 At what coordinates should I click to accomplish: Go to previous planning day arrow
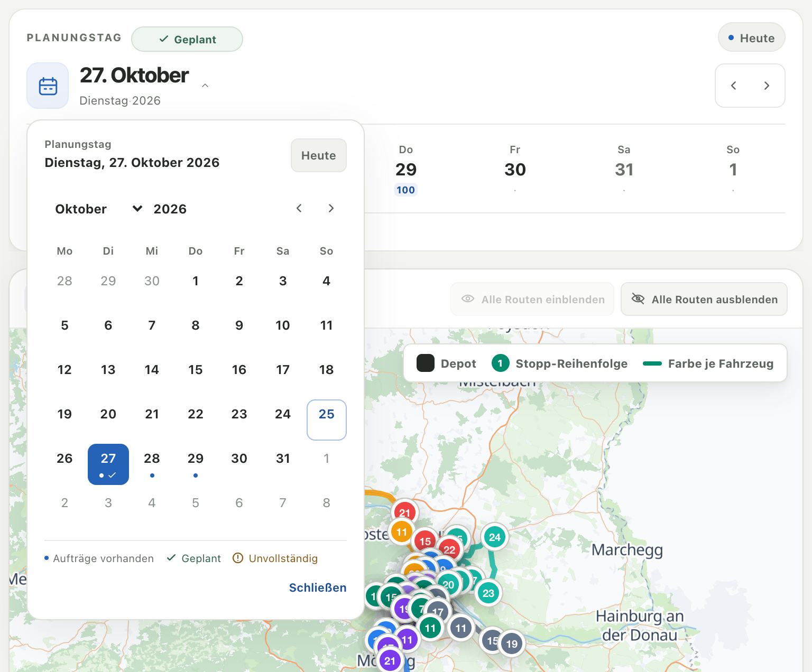[733, 86]
